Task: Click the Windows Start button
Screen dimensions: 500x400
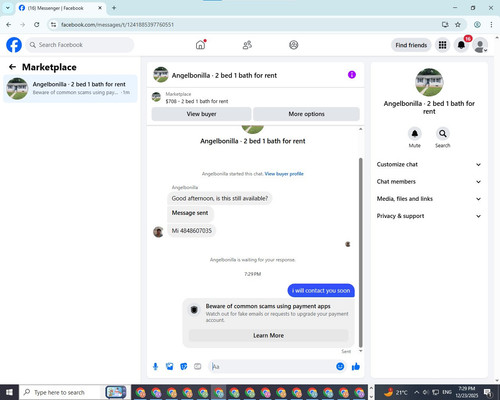Action: 9,392
